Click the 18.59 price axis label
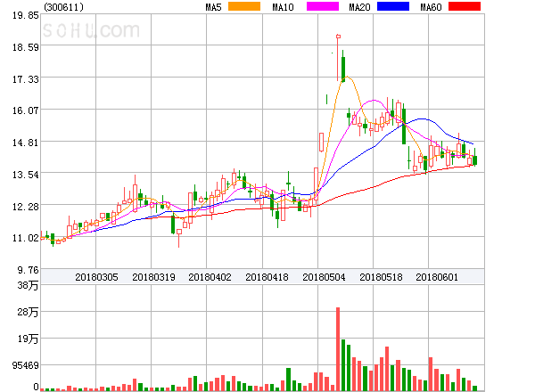The width and height of the screenshot is (535, 392). click(x=26, y=47)
